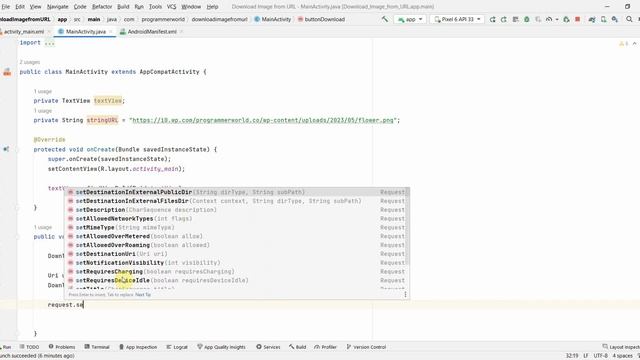Select setDestinationInExternalPublicDir completion
Screen dimensions: 640x360
237,192
